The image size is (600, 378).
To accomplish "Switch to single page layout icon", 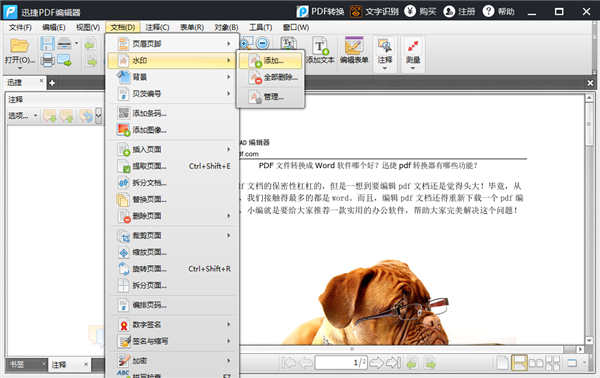I will [x=502, y=363].
